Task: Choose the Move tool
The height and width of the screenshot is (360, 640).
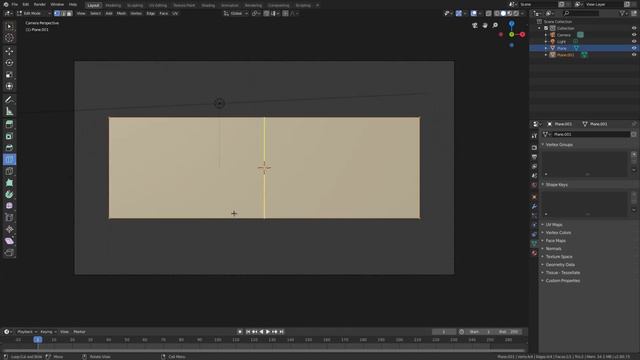Action: click(9, 51)
